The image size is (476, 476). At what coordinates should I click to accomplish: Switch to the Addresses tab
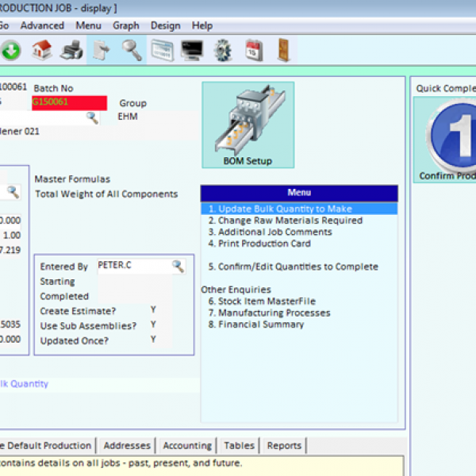point(127,445)
